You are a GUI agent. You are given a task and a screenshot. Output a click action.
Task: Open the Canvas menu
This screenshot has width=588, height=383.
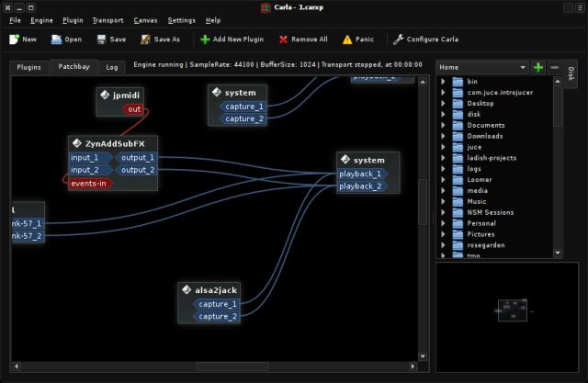[145, 20]
